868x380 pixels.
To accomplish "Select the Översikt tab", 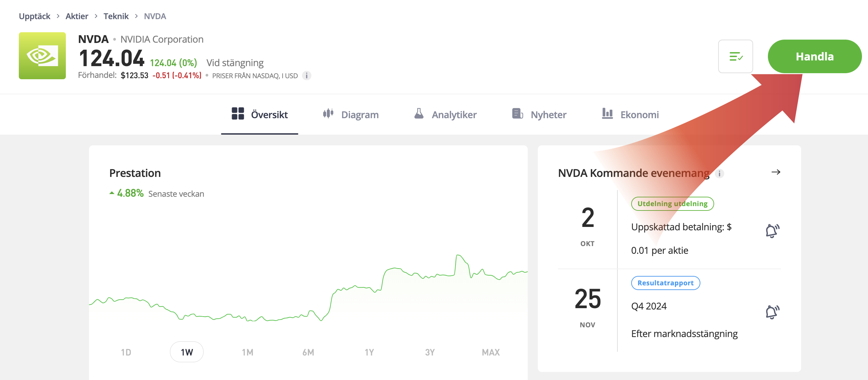I will point(259,114).
